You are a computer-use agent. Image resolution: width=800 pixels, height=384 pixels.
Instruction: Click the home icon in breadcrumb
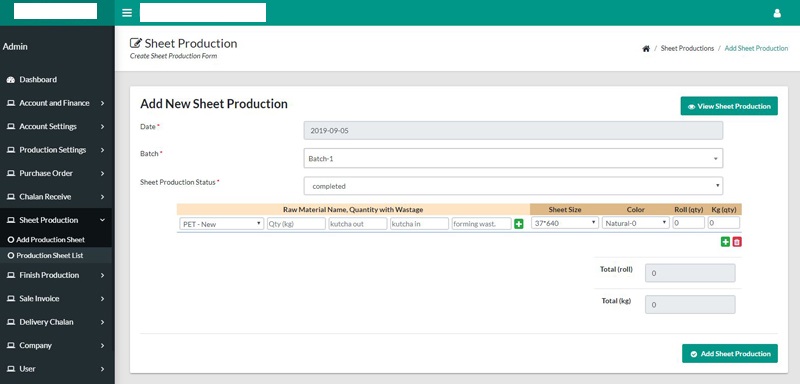tap(646, 48)
